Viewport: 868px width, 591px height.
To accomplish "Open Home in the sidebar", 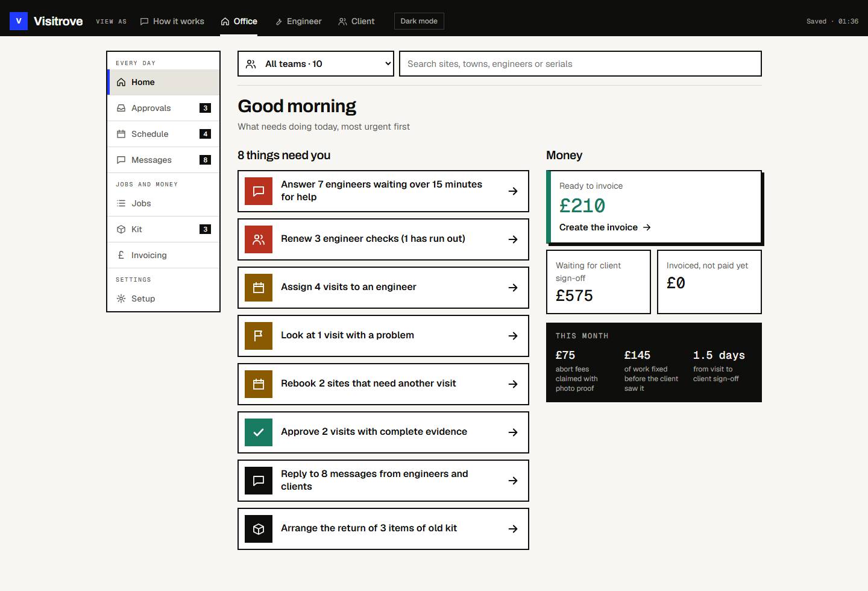I will [x=163, y=82].
